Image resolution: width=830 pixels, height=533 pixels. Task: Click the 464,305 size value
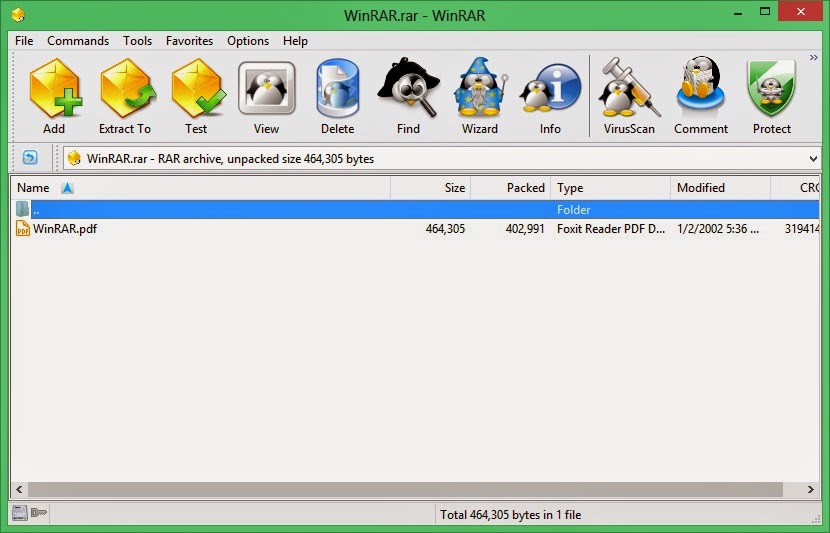[445, 229]
